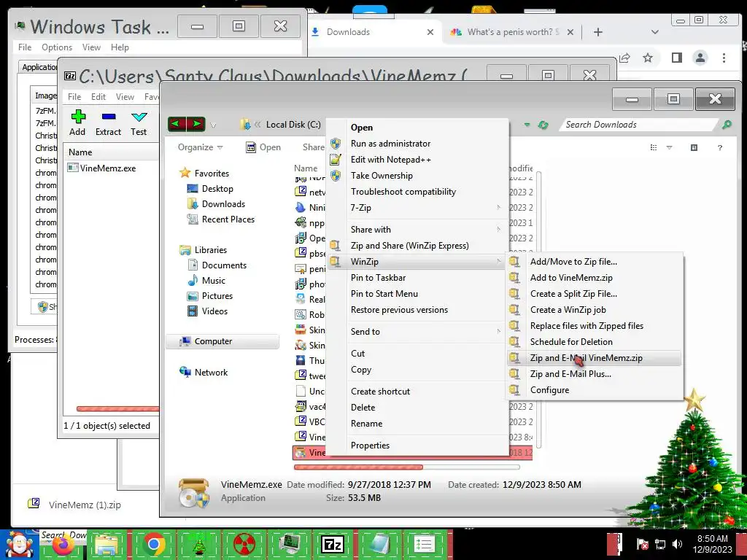Open Chrome's tab search chevron
747x560 pixels.
654,32
